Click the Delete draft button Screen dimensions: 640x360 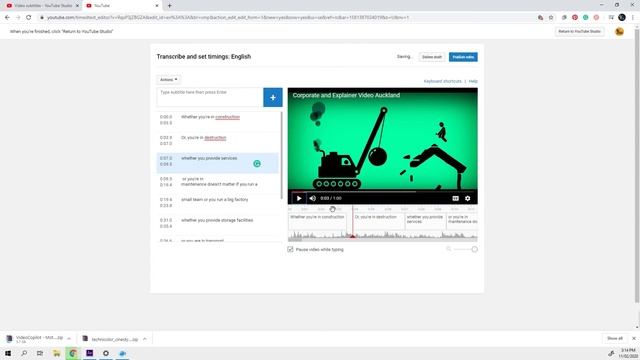pos(432,57)
